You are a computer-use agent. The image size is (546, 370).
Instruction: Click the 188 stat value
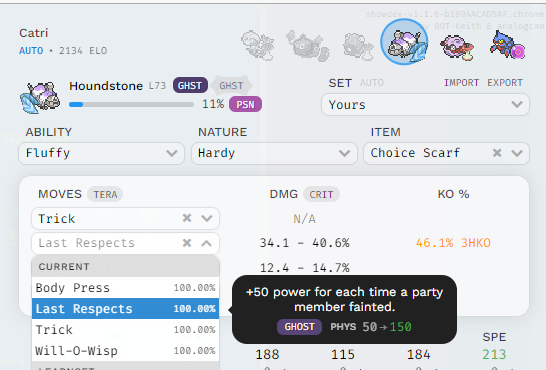267,354
